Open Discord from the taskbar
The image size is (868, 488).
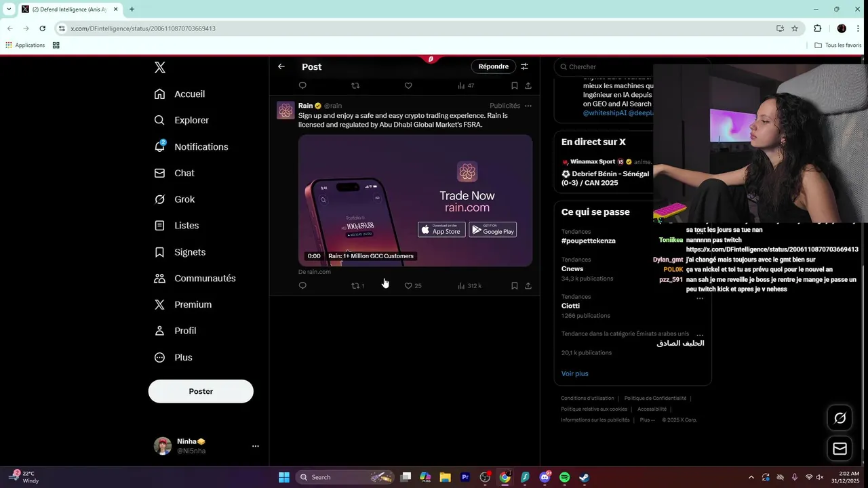[545, 477]
